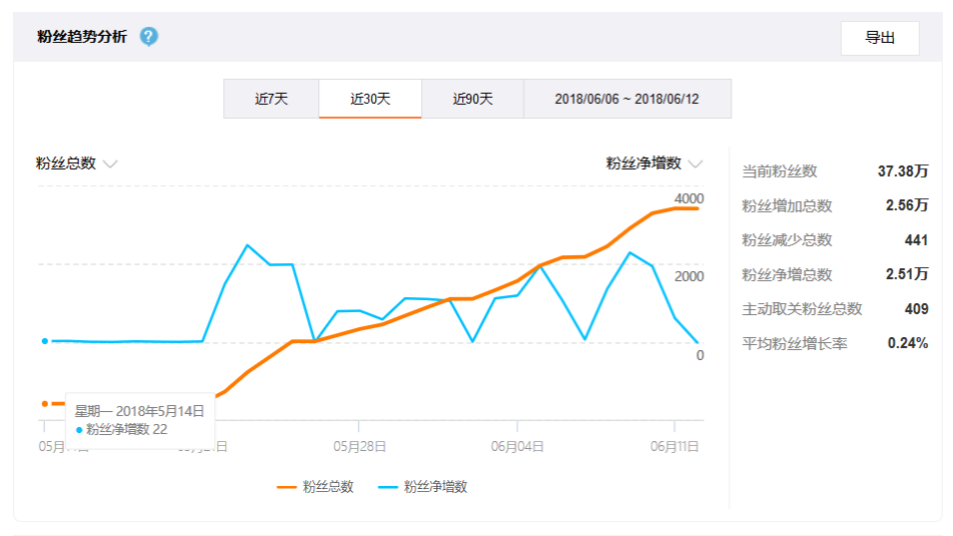Click the blue help question mark icon
The height and width of the screenshot is (536, 953).
149,36
